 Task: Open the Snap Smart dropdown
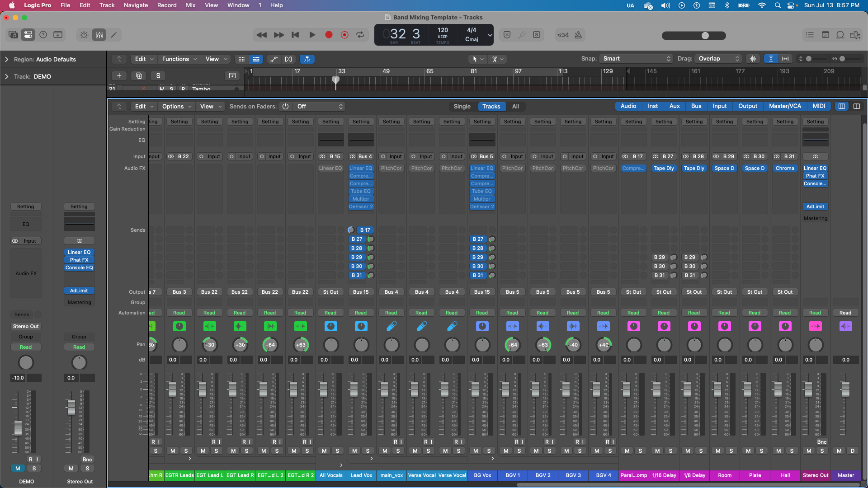(x=636, y=59)
